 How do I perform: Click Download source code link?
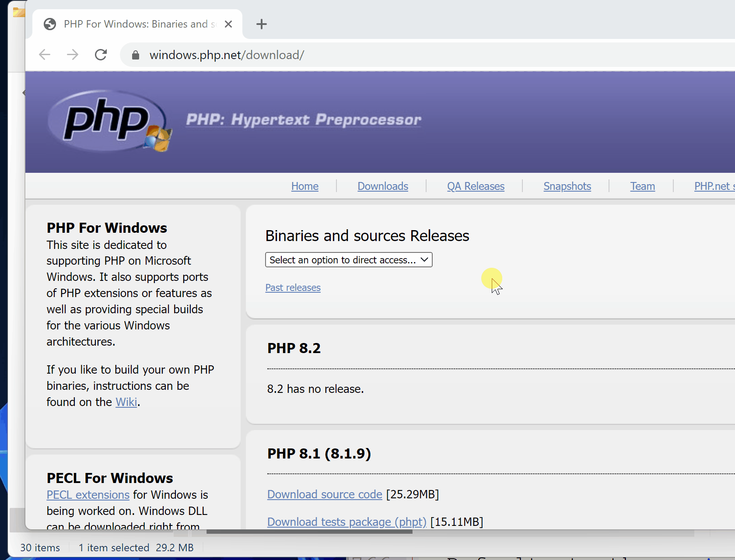[x=325, y=494]
